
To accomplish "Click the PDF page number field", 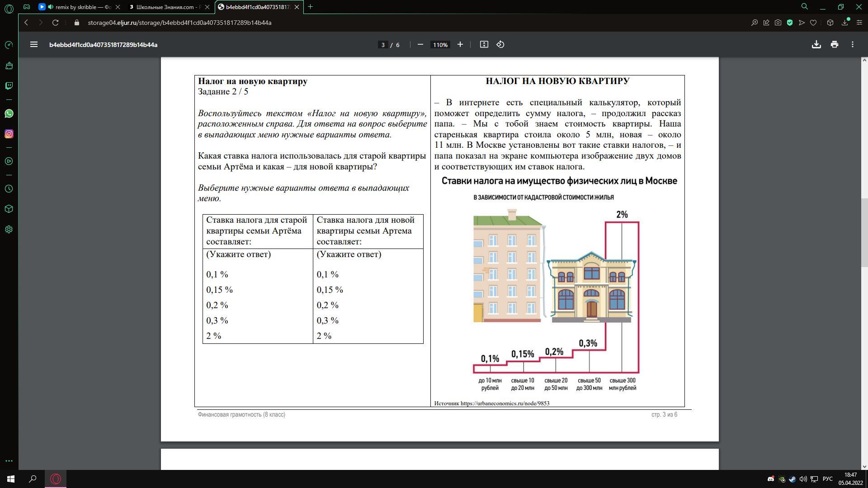I will click(x=383, y=45).
